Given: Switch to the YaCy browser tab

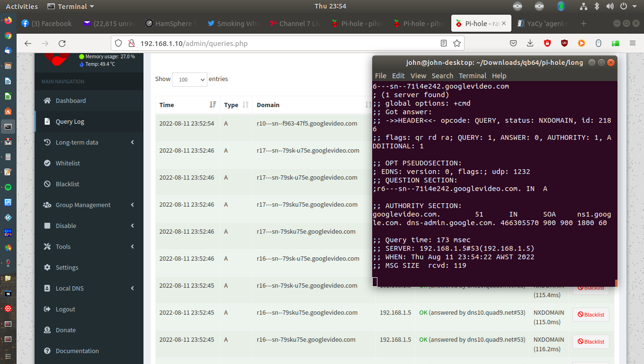Looking at the screenshot, I should [544, 23].
